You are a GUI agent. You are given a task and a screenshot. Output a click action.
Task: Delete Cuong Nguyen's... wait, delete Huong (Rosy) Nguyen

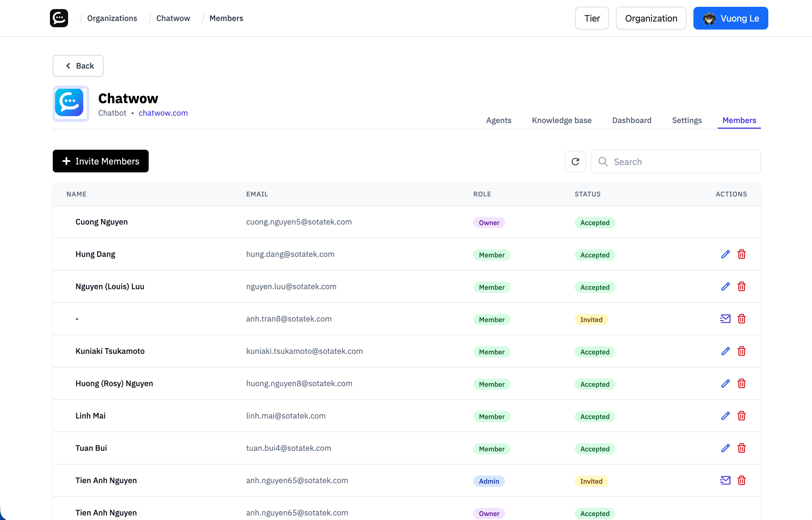[742, 384]
